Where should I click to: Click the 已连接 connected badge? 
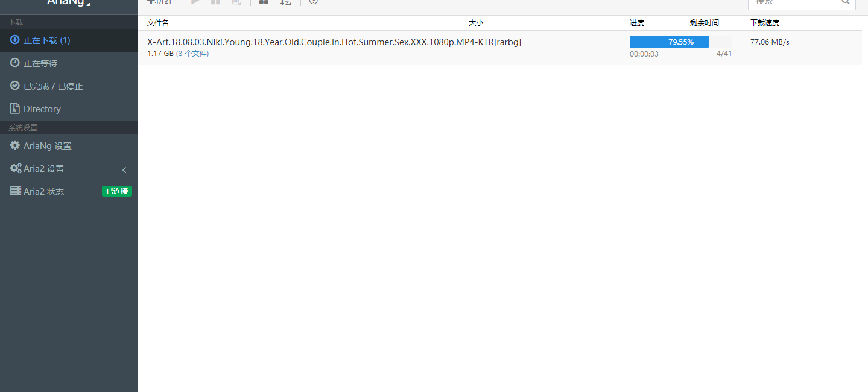[x=117, y=191]
